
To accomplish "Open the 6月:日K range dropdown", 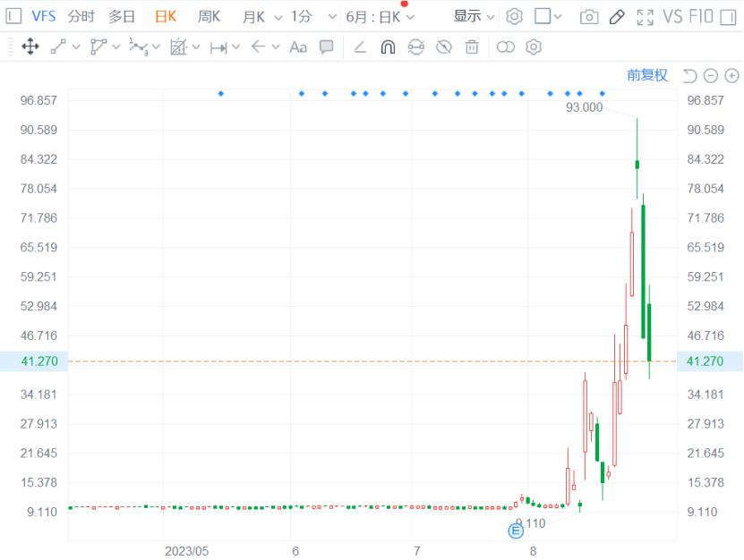I will [380, 17].
